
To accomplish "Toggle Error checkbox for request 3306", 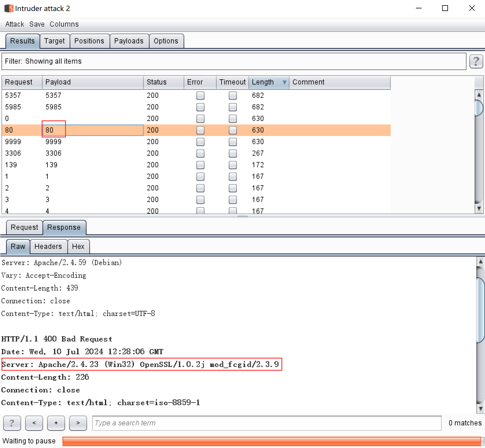I will tap(200, 153).
